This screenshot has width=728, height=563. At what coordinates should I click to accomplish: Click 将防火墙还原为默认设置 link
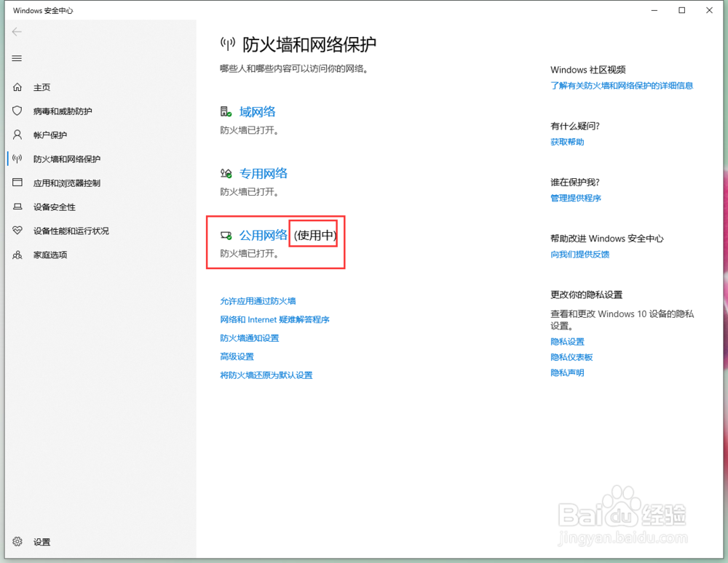(x=266, y=375)
